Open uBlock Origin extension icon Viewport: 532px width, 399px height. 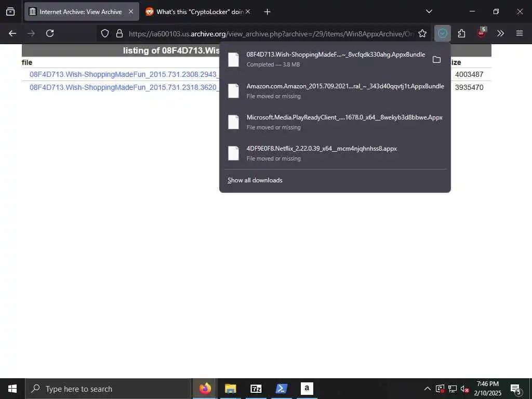(481, 33)
